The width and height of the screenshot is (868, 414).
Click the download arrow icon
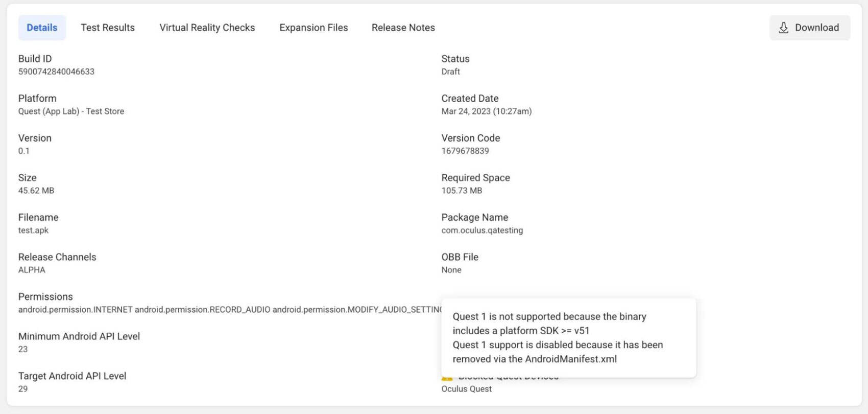pyautogui.click(x=783, y=28)
